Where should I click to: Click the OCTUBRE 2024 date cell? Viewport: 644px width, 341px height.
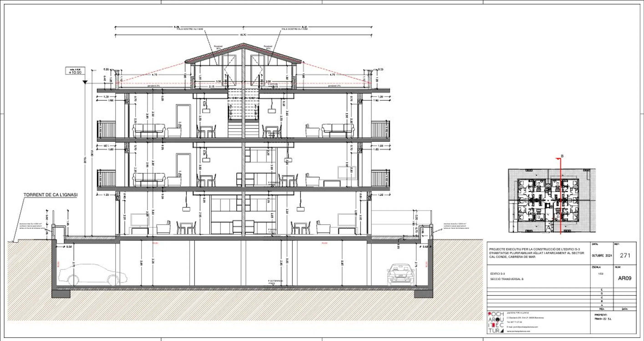(602, 256)
